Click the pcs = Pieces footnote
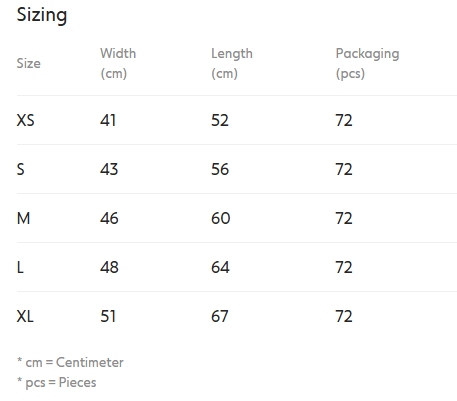Image resolution: width=457 pixels, height=401 pixels. [57, 382]
